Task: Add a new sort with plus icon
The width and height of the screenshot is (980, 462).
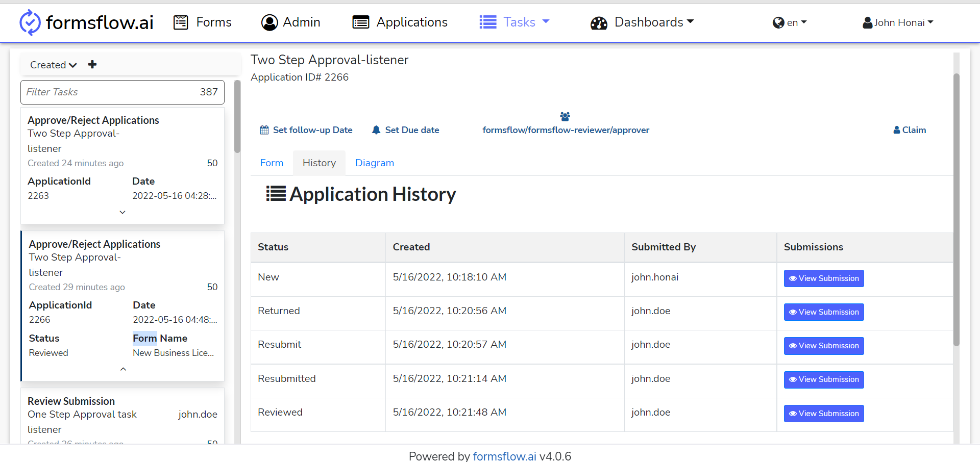Action: click(x=92, y=64)
